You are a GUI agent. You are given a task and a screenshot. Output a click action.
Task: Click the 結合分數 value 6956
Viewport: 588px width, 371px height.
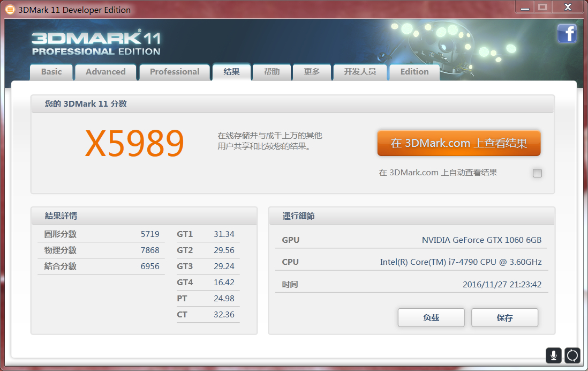tap(150, 266)
